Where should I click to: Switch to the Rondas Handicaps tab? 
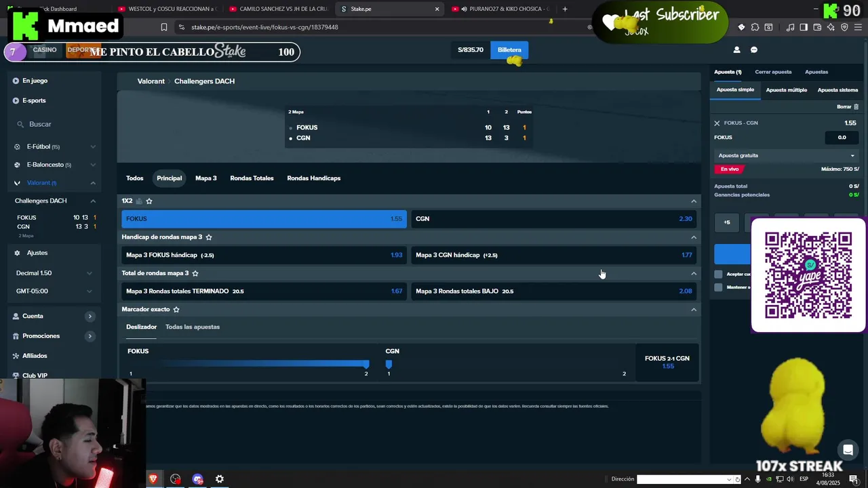pyautogui.click(x=314, y=178)
